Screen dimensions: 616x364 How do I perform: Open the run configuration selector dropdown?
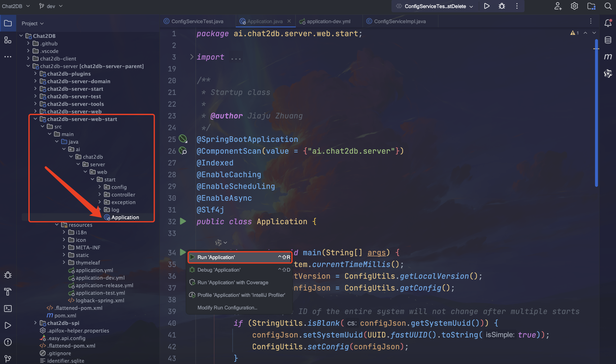tap(435, 6)
